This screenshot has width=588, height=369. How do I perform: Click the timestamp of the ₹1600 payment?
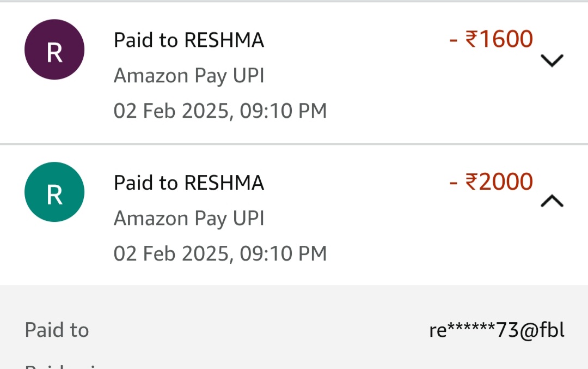click(x=220, y=111)
